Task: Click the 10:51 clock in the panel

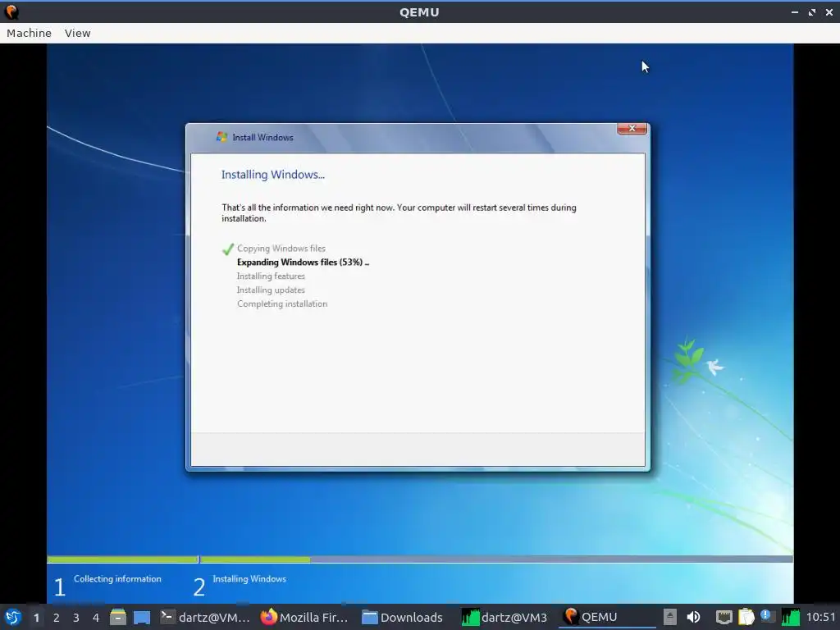Action: [x=820, y=617]
